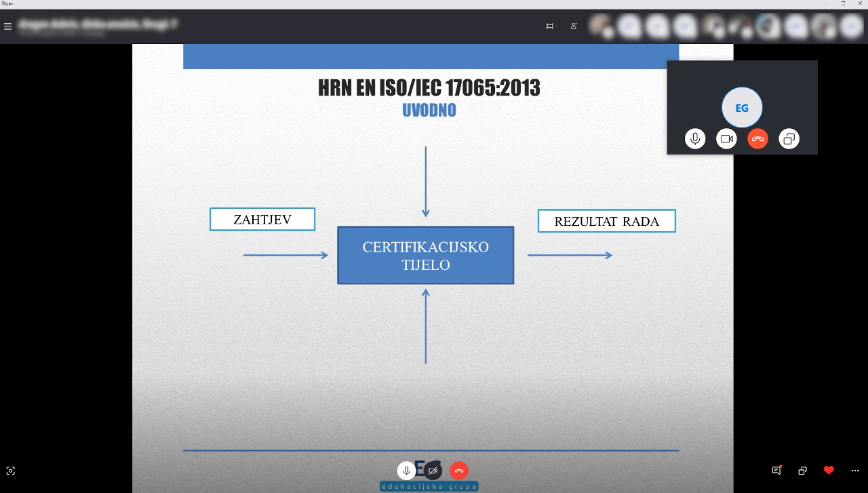Mute microphone in the EG floating panel
The image size is (868, 493).
coord(695,139)
